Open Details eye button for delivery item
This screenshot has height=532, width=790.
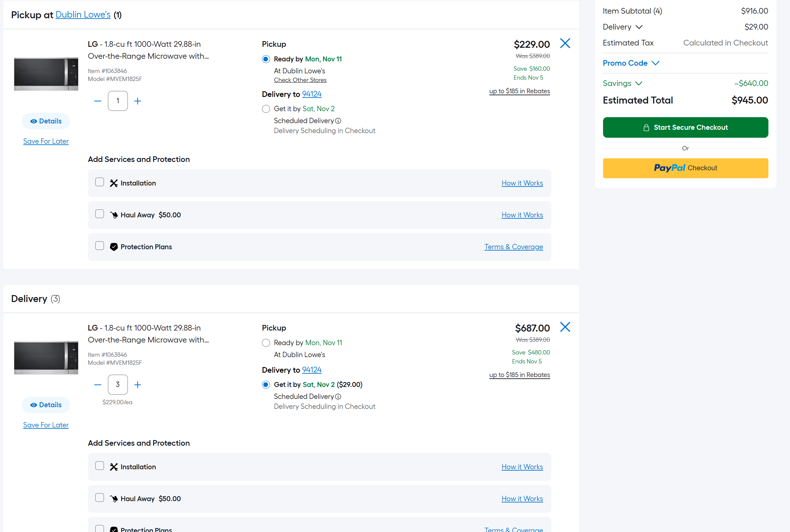46,405
